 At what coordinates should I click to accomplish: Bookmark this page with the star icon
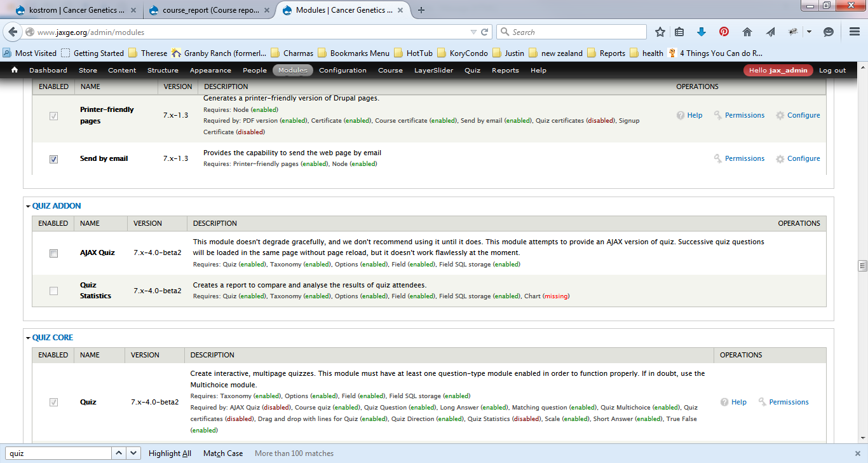point(660,31)
